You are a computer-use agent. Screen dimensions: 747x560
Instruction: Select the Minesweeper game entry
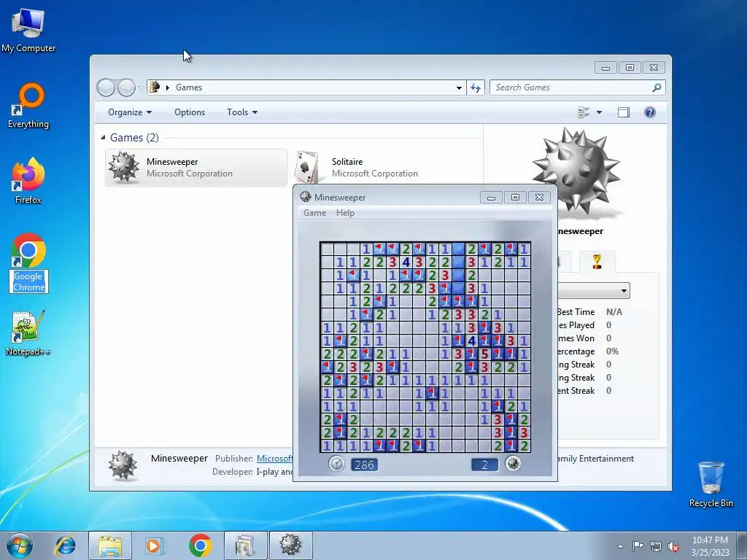point(196,168)
